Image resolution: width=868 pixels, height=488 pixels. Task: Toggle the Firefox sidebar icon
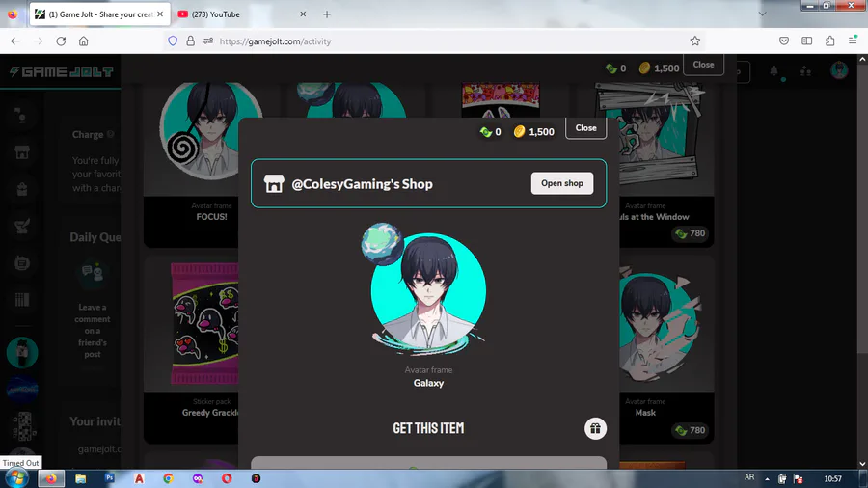806,41
